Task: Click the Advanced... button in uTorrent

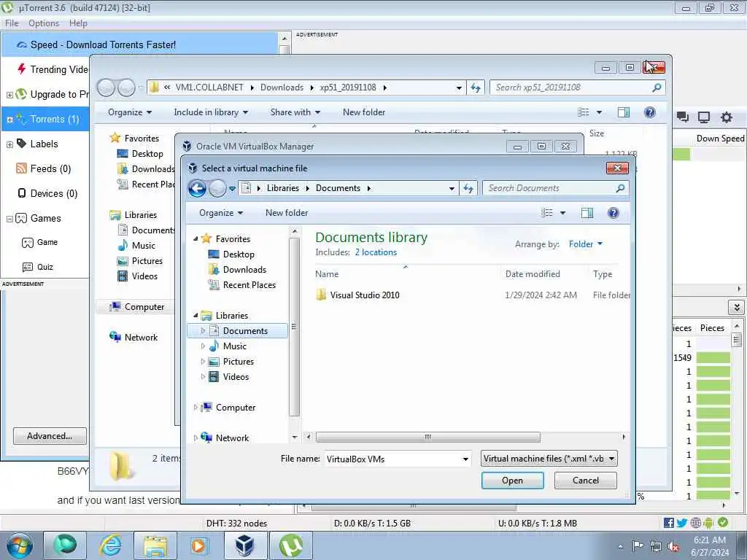Action: click(50, 436)
